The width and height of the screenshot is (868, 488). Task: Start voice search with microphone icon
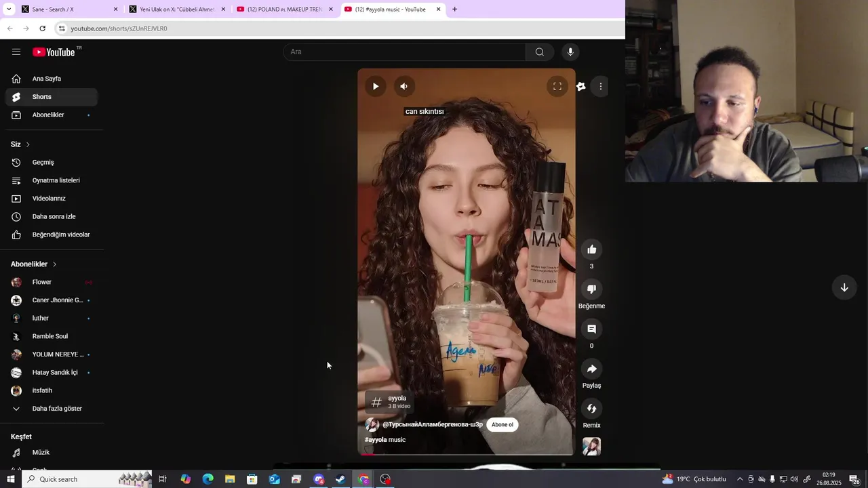point(570,52)
